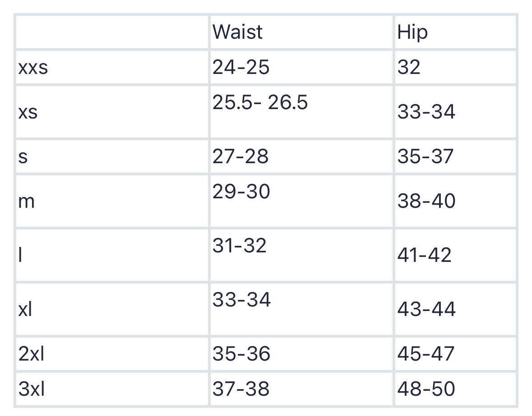Select the xs size row label
This screenshot has width=532, height=416.
point(28,112)
